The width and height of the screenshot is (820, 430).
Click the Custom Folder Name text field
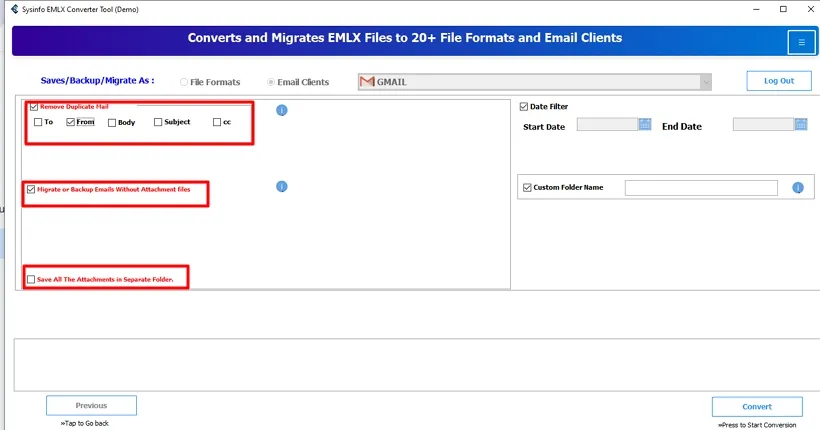click(x=700, y=188)
